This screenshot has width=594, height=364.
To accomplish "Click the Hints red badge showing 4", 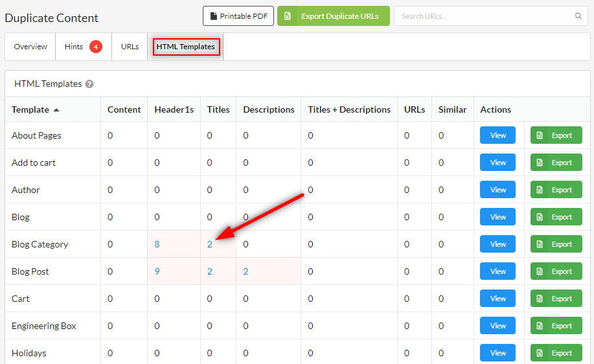I will 96,47.
